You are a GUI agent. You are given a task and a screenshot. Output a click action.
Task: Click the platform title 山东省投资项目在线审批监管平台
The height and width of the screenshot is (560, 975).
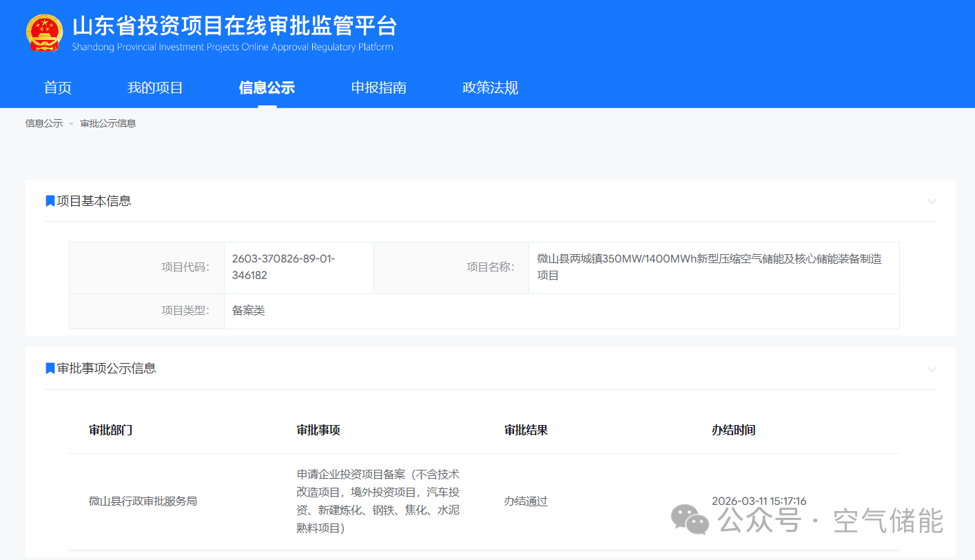coord(234,26)
